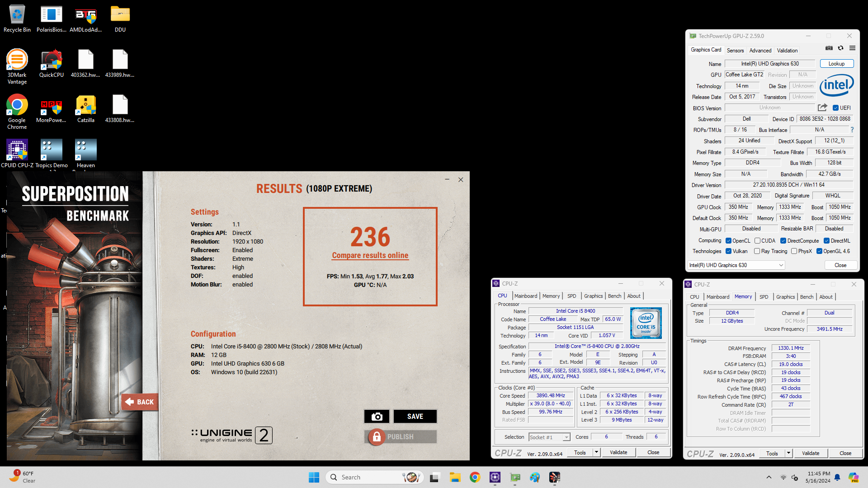Open SPD tab in CPU-Z Memory window
The width and height of the screenshot is (868, 488).
click(x=764, y=297)
